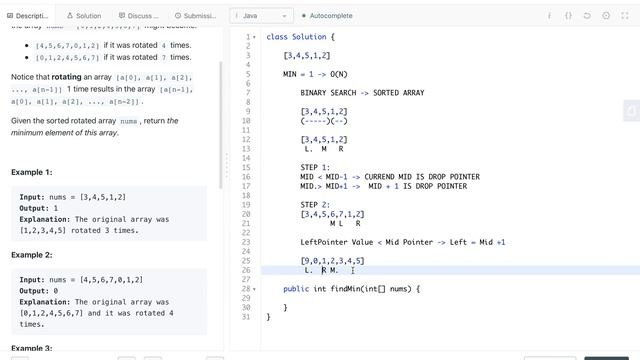Open the Submissions tab
The width and height of the screenshot is (640, 360).
coord(196,16)
